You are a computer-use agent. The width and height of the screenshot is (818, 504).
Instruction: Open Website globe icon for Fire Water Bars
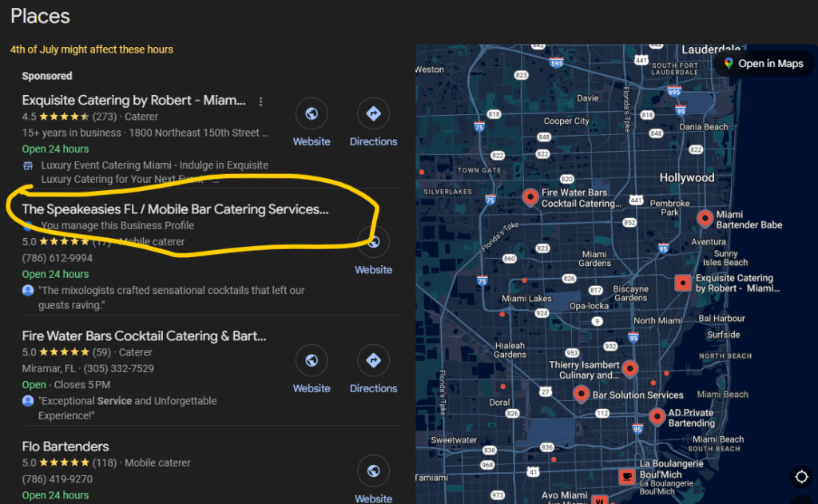tap(312, 360)
